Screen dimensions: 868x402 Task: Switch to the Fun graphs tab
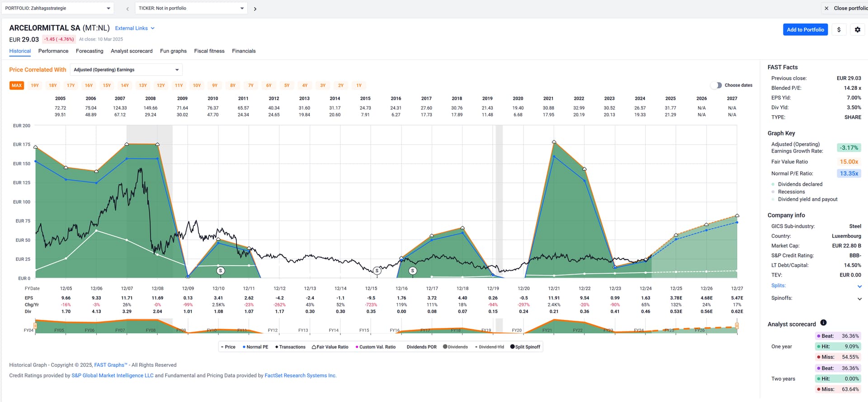[x=173, y=51]
